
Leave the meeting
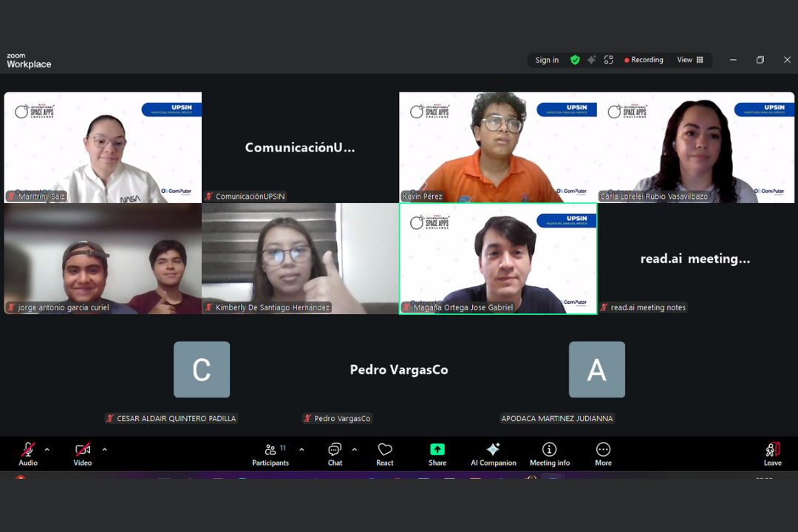coord(772,453)
